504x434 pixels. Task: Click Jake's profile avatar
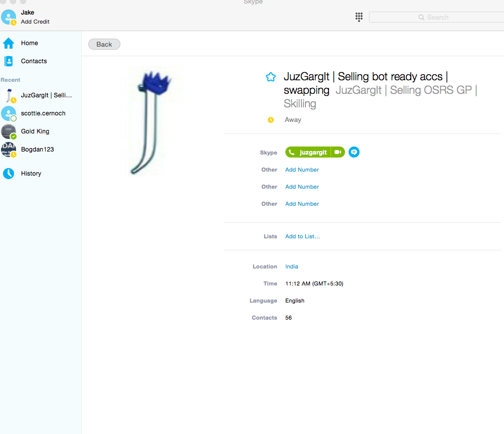point(9,18)
